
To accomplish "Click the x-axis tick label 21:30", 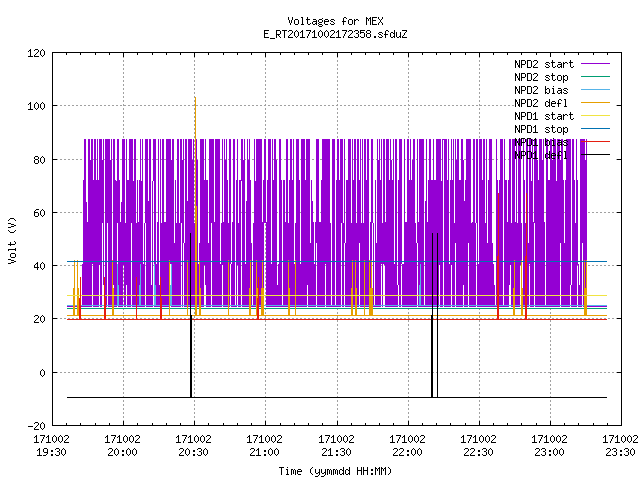I will [x=336, y=452].
